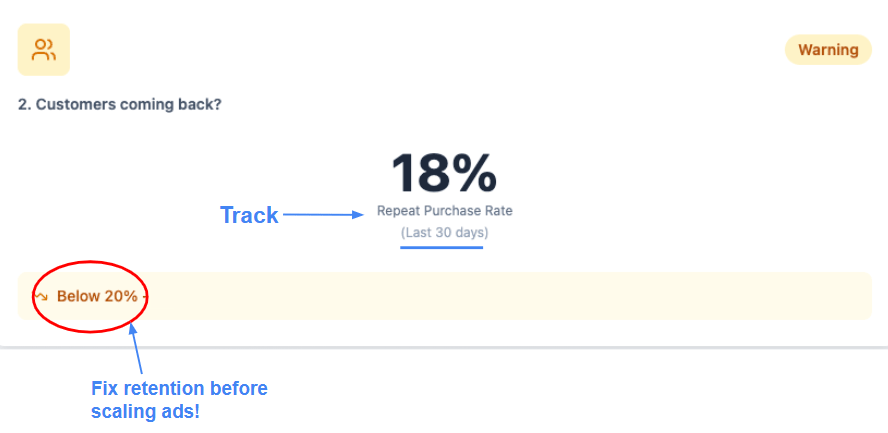Screen dimensions: 888x433
Task: Click the "Fix retention before" annotation line
Action: [179, 388]
